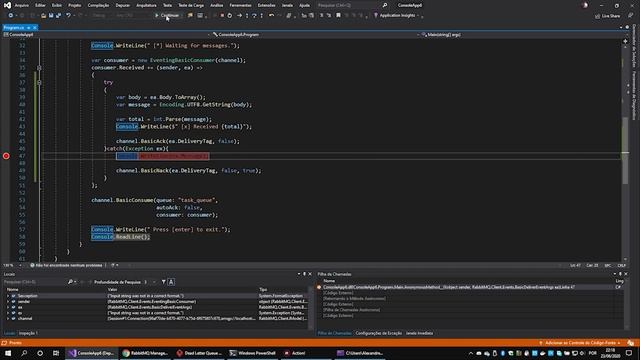This screenshot has width=640, height=360.
Task: Click the Show Next Statement arrow icon
Action: (240, 16)
